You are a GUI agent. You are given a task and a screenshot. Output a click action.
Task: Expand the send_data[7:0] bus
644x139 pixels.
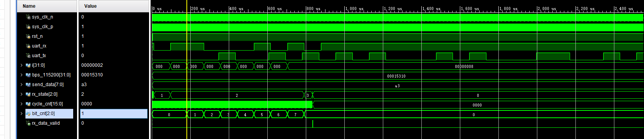point(22,85)
